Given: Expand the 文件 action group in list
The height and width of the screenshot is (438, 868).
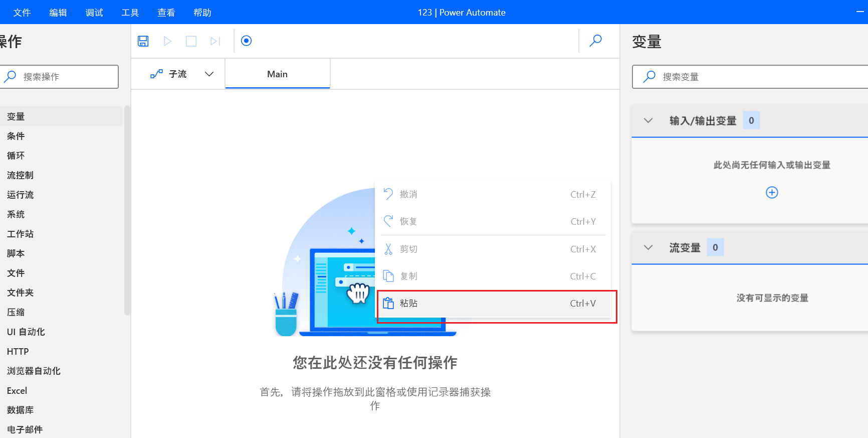Looking at the screenshot, I should coord(61,273).
